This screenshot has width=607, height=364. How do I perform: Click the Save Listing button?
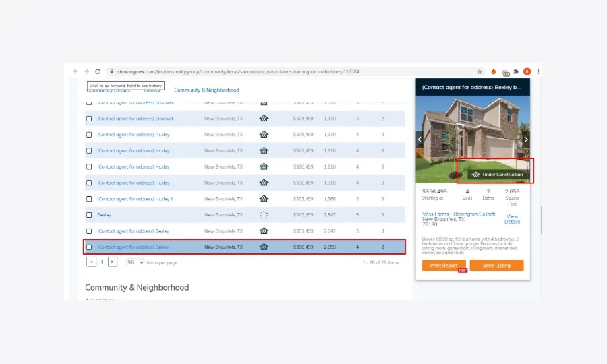coord(496,266)
